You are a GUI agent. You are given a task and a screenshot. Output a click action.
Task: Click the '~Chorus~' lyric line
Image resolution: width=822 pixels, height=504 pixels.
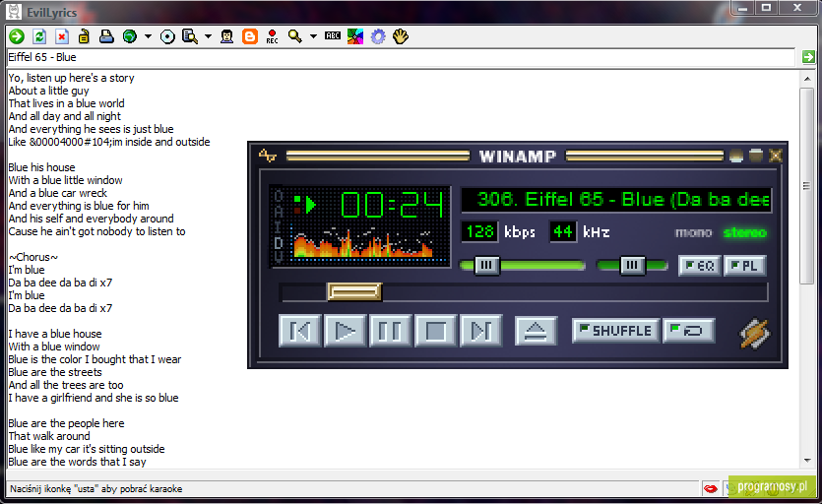pos(33,257)
